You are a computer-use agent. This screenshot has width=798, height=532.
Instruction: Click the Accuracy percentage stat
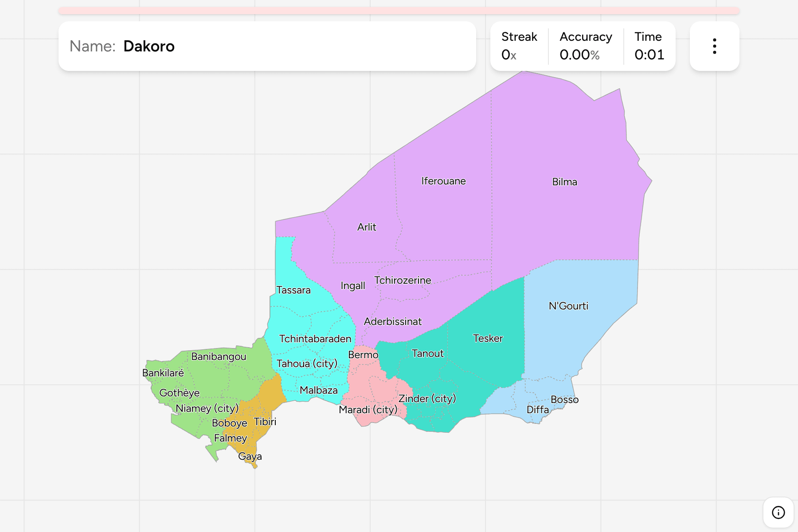(586, 46)
